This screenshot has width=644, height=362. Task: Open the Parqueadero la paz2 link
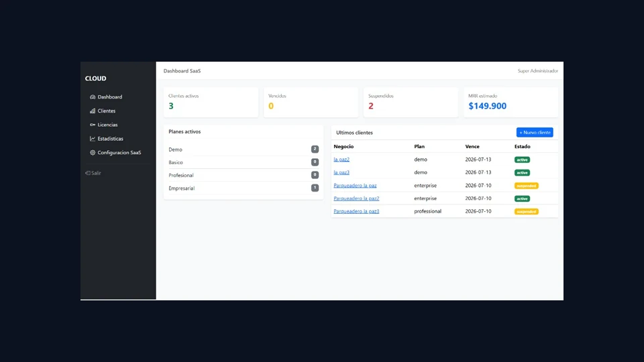pos(356,198)
